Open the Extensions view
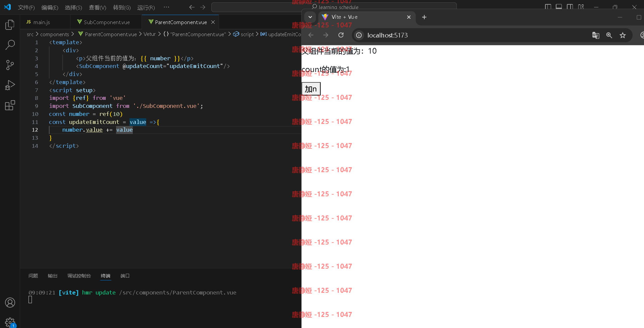Screen dimensions: 644x328 point(10,105)
